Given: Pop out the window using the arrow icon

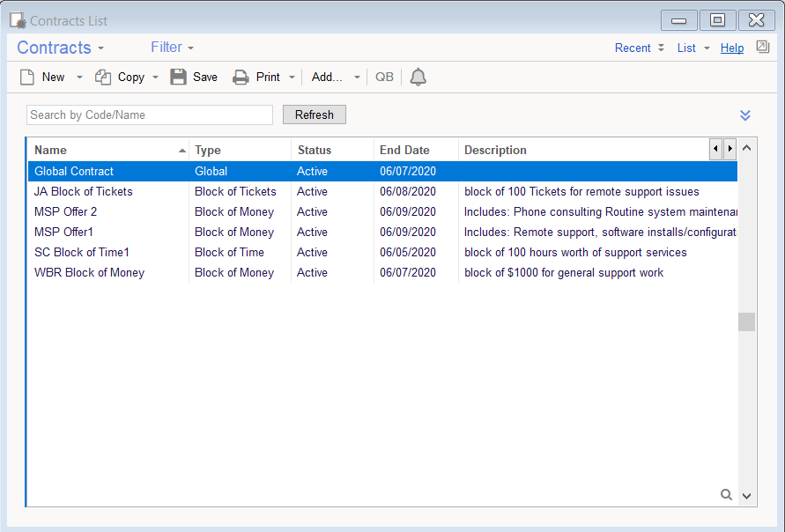Looking at the screenshot, I should point(761,48).
